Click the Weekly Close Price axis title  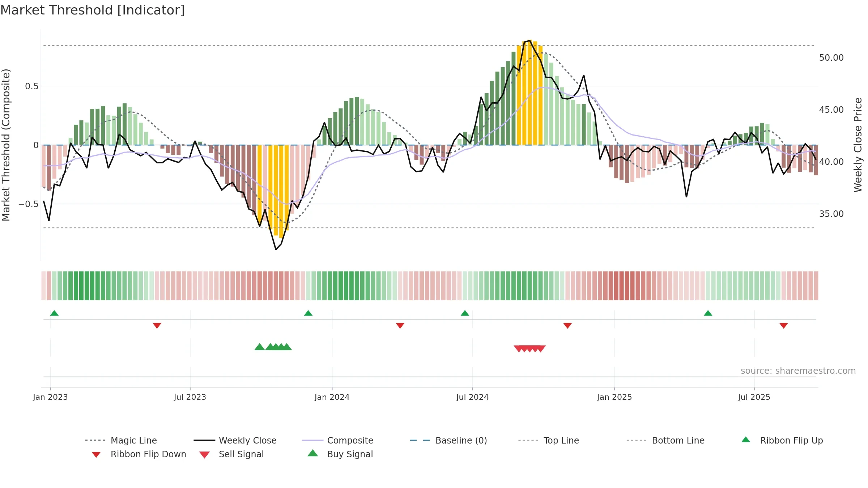coord(858,145)
